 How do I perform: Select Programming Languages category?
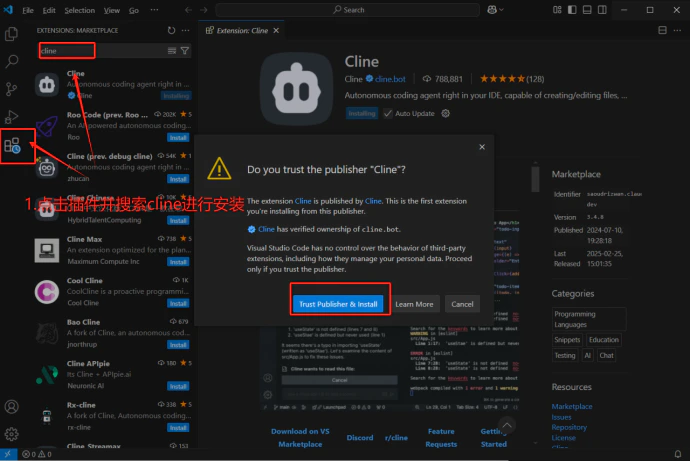pos(589,319)
